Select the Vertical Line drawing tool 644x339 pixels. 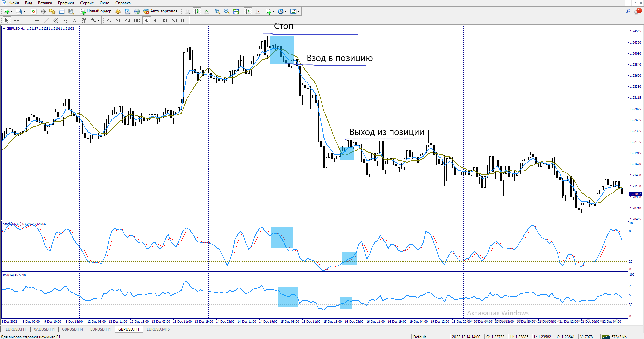(x=28, y=20)
